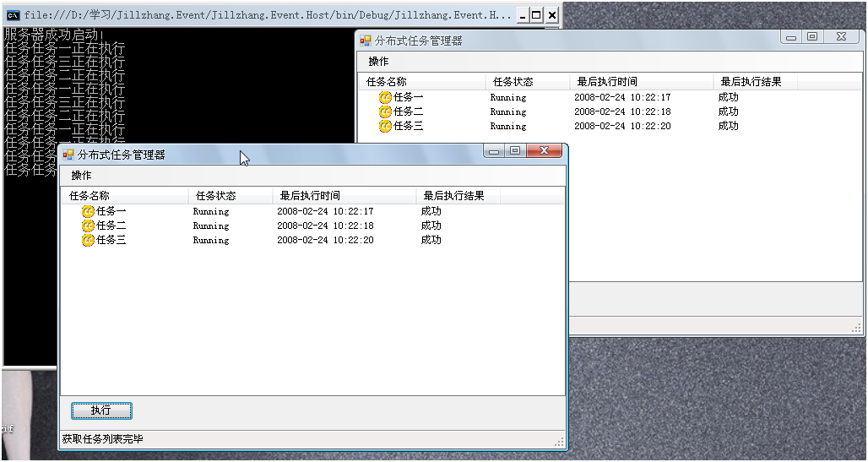This screenshot has height=462, width=868.
Task: Select the 任务二 icon in the background window
Action: point(385,112)
